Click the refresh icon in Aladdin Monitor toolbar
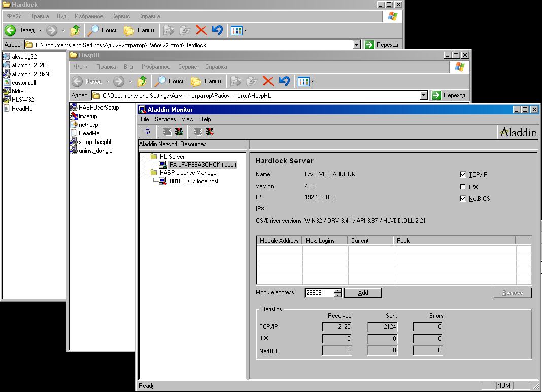 coord(148,131)
